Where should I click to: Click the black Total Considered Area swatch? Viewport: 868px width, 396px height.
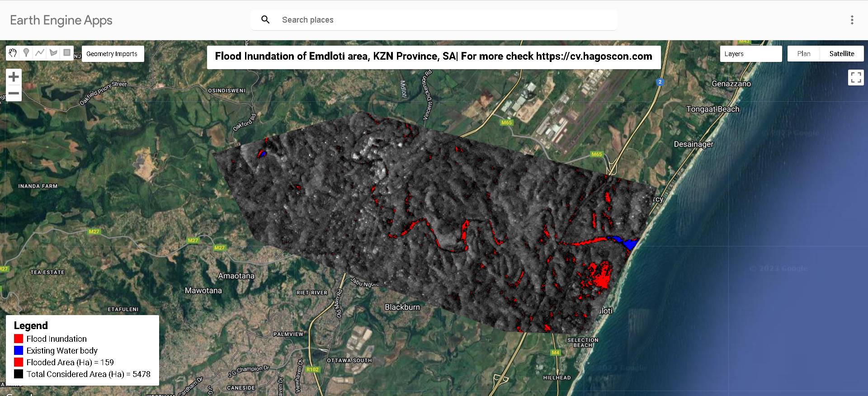[19, 374]
